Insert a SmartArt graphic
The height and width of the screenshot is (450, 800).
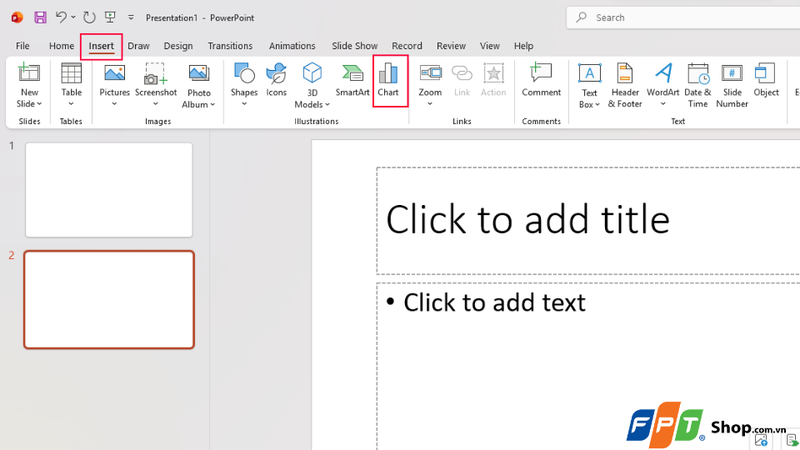pos(352,80)
